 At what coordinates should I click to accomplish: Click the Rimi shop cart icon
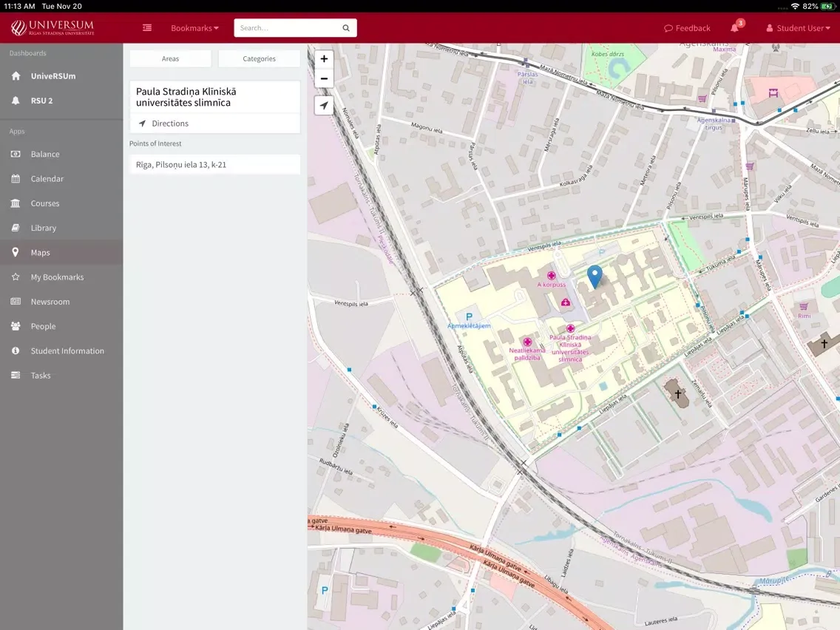tap(804, 306)
